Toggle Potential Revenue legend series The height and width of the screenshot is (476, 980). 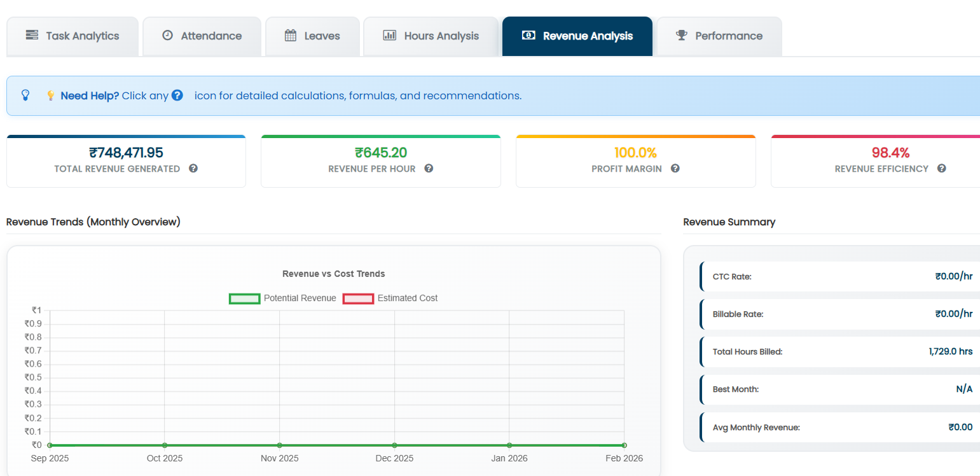[282, 298]
